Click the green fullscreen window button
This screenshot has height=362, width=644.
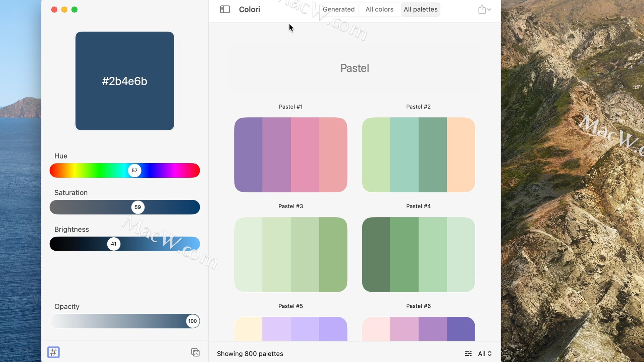point(74,9)
